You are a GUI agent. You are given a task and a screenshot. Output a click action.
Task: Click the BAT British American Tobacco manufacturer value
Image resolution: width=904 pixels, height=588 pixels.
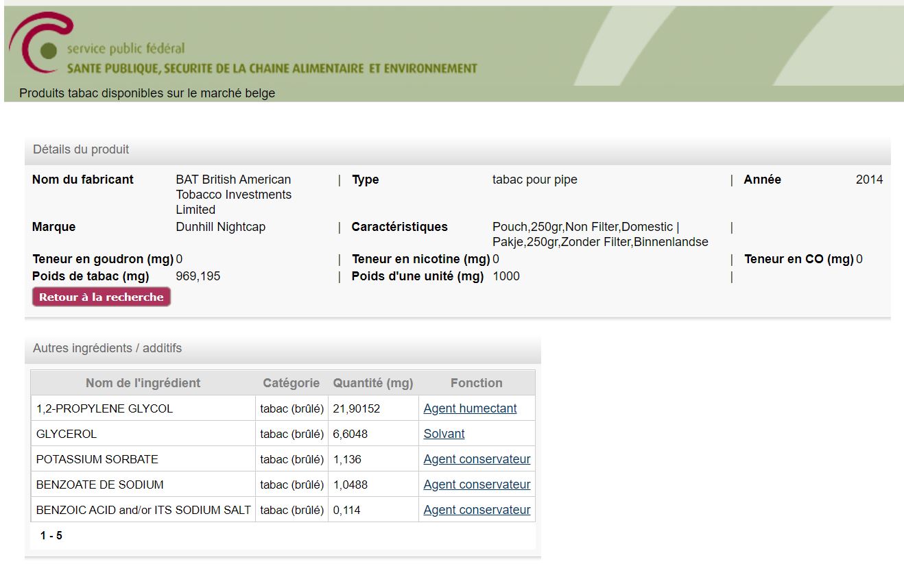(x=233, y=195)
